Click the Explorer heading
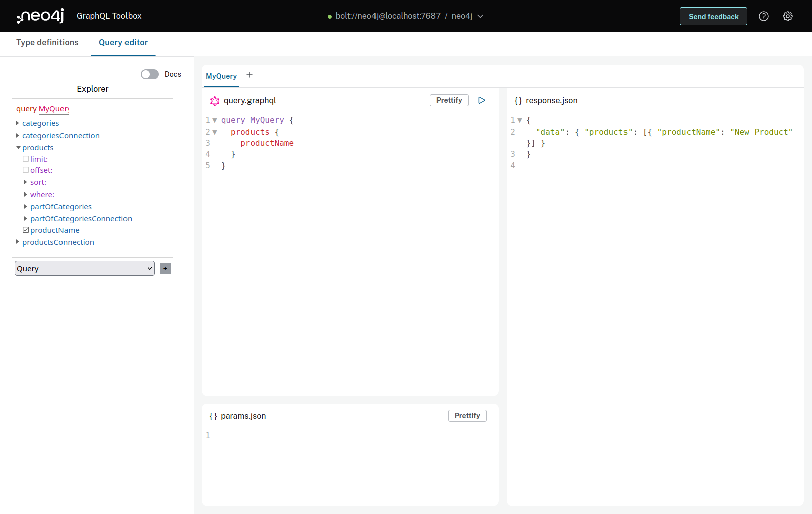This screenshot has width=812, height=514. 93,89
